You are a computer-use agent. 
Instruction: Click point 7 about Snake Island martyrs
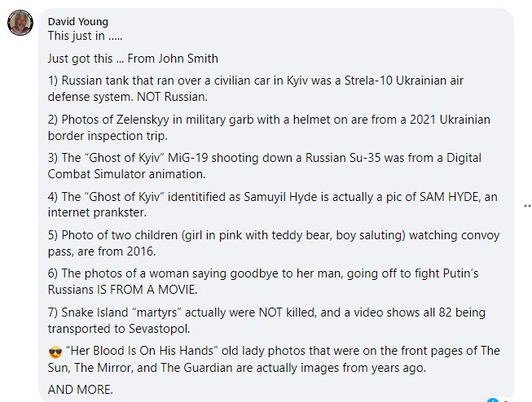[266, 321]
